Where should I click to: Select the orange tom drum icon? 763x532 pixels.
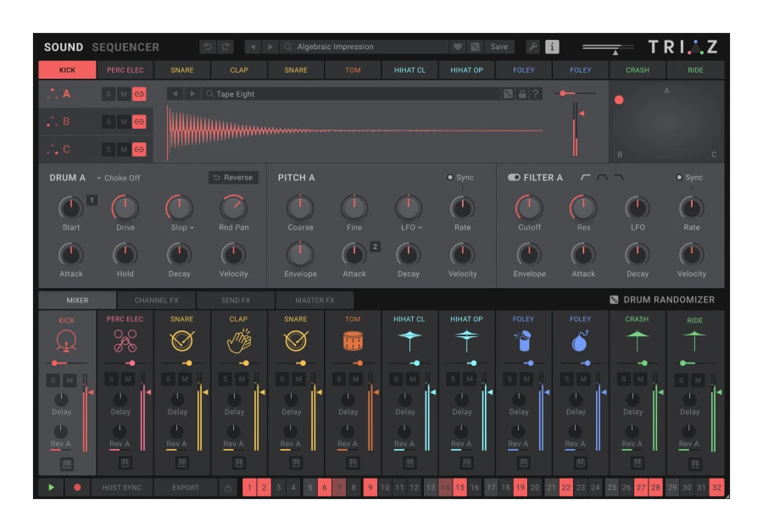pos(353,341)
